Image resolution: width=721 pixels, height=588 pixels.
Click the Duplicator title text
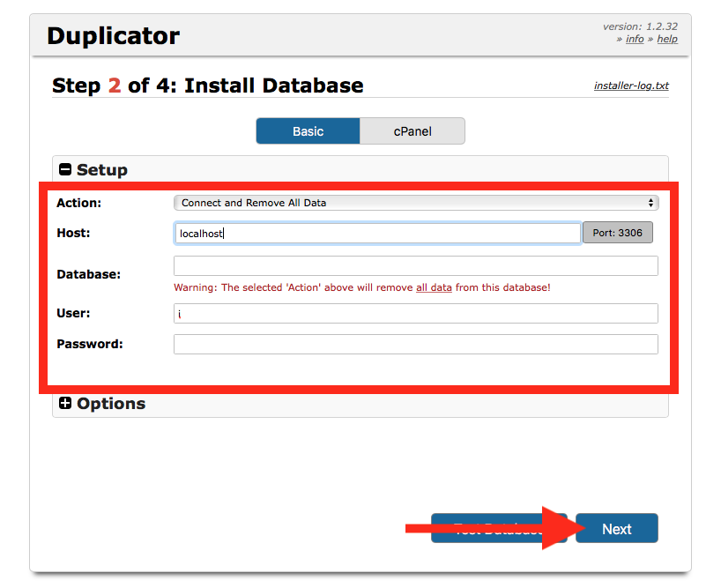[x=113, y=36]
